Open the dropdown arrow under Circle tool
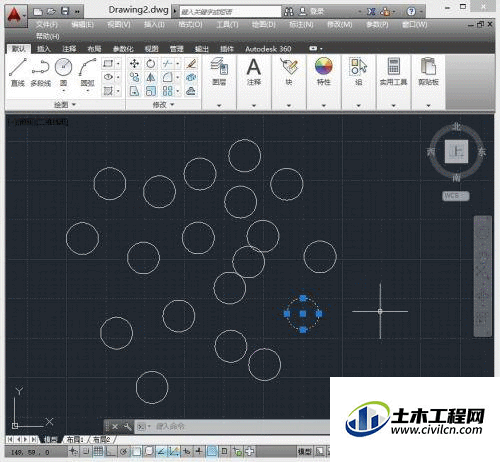The image size is (500, 462). click(x=64, y=91)
